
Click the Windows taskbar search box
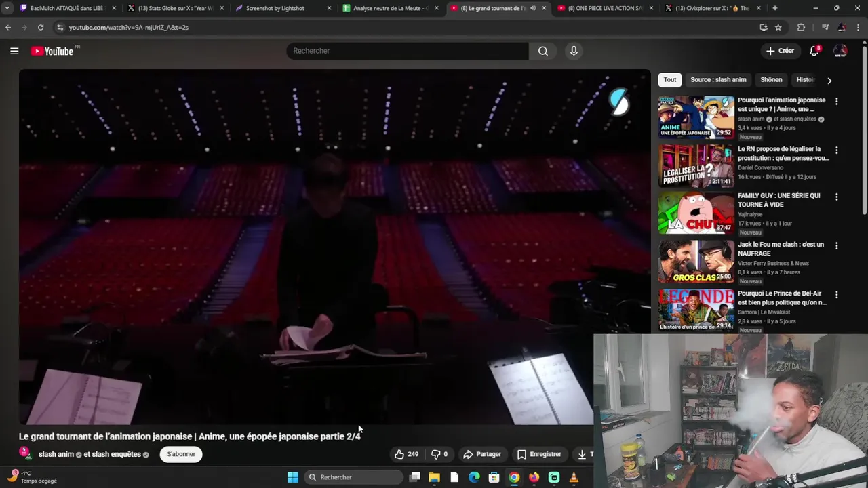click(x=352, y=477)
